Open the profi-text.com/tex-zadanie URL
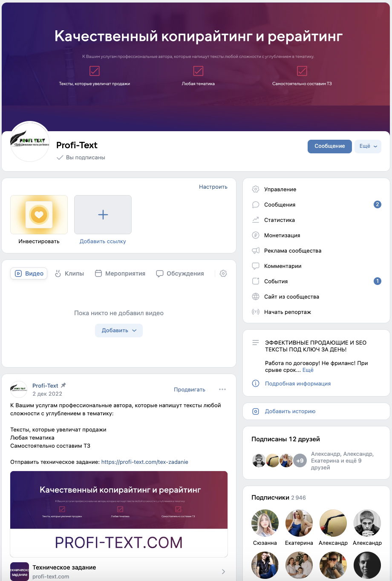The height and width of the screenshot is (581, 392). point(145,462)
